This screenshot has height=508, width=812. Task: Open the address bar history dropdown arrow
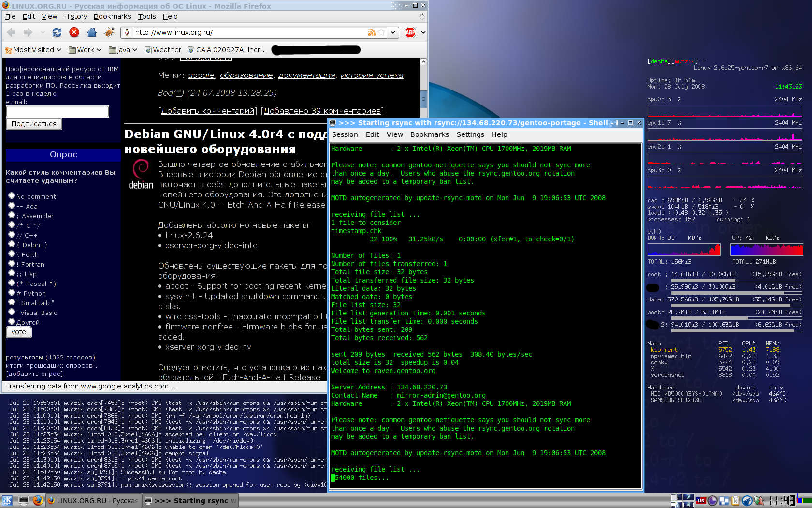[x=393, y=32]
